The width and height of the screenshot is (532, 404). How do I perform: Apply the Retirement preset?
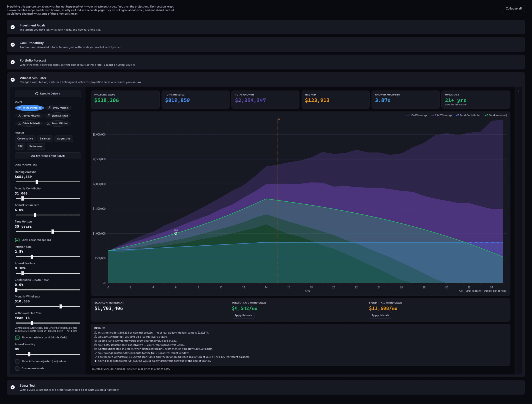(x=36, y=147)
